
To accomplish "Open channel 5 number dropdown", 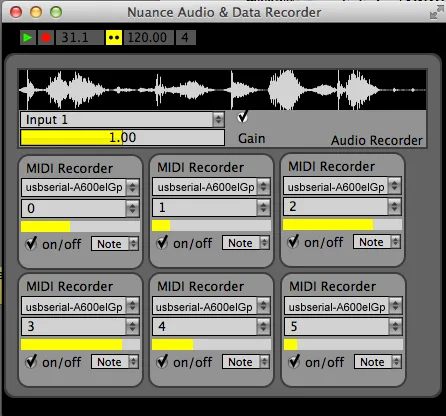I will coord(343,326).
